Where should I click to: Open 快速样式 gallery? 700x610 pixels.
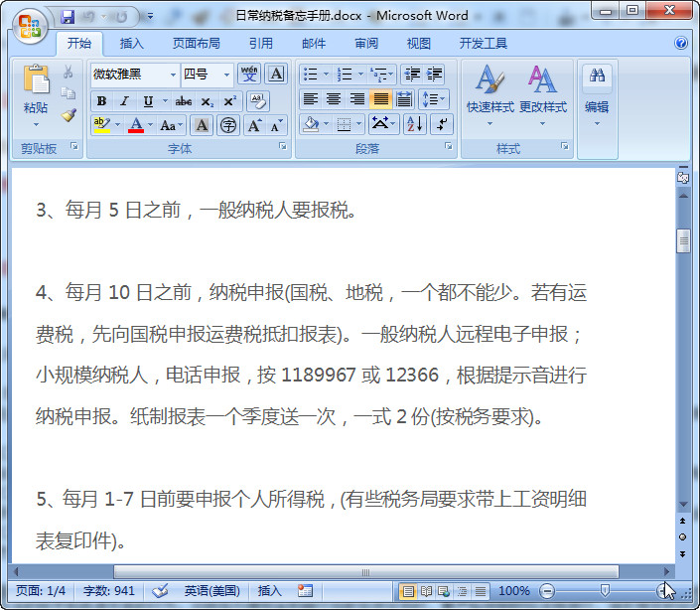(x=490, y=95)
